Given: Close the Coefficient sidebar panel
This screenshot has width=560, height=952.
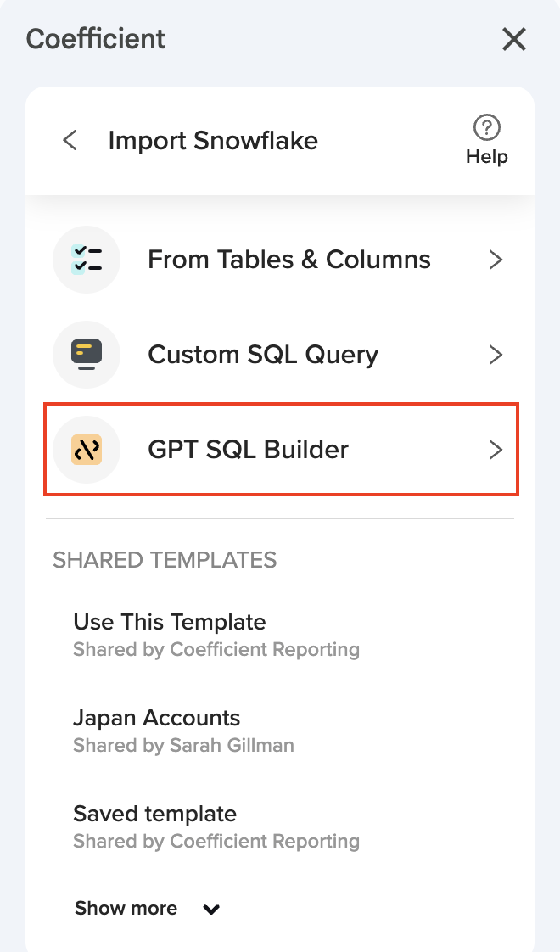Looking at the screenshot, I should coord(514,39).
